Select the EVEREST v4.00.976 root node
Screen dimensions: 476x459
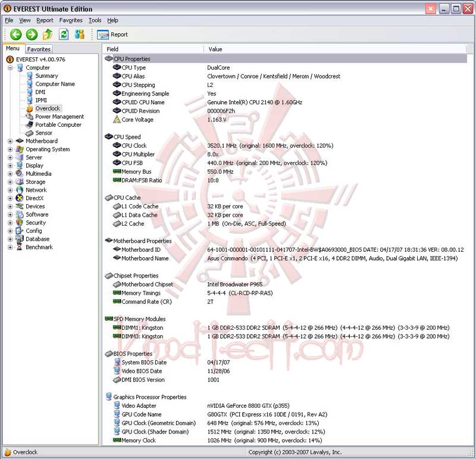pyautogui.click(x=40, y=60)
